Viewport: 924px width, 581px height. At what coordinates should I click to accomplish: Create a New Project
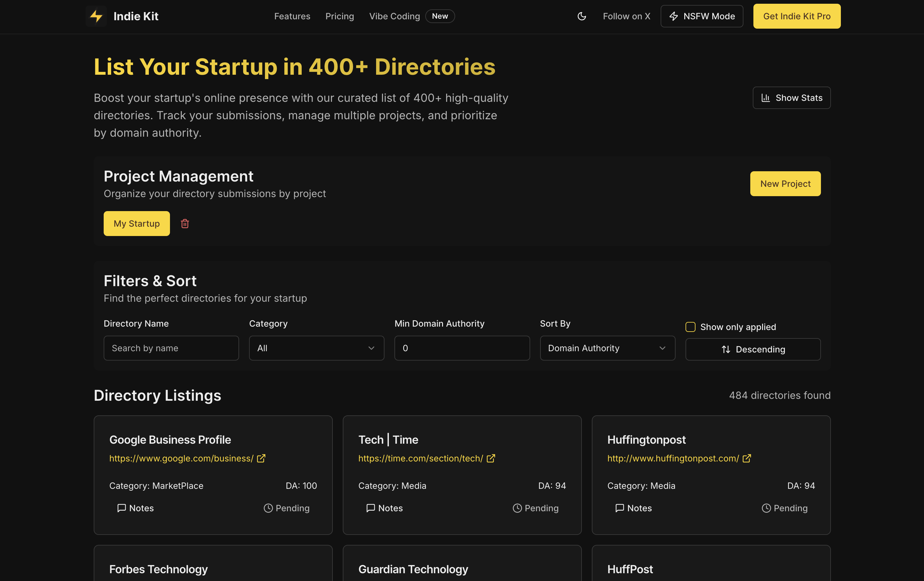(x=785, y=184)
